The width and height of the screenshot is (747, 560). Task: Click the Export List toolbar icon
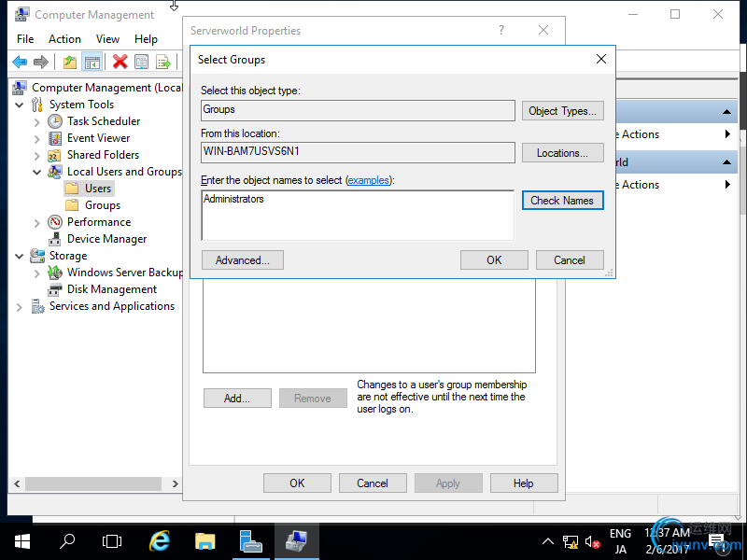click(163, 62)
